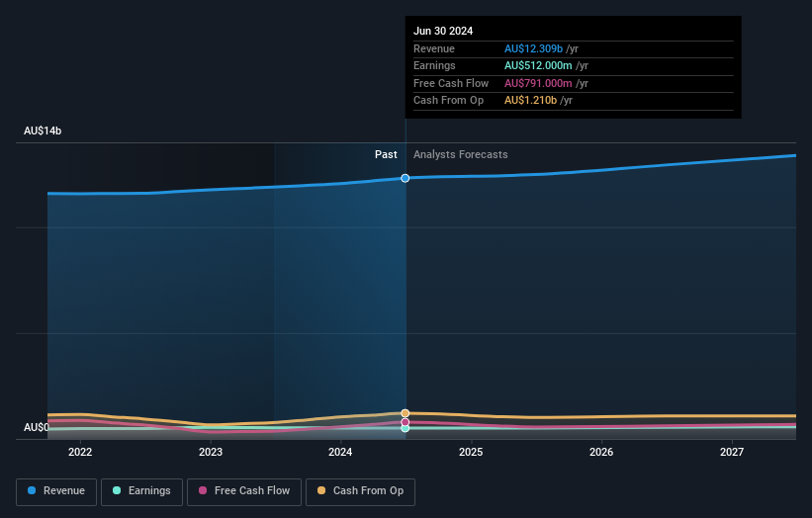Click the 2027 x-axis label

point(732,453)
